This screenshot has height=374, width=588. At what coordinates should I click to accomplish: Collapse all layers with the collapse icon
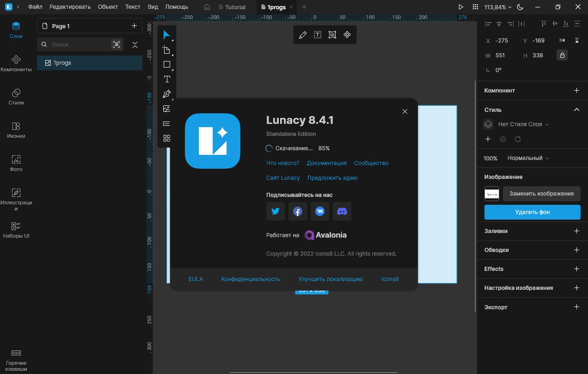[135, 44]
